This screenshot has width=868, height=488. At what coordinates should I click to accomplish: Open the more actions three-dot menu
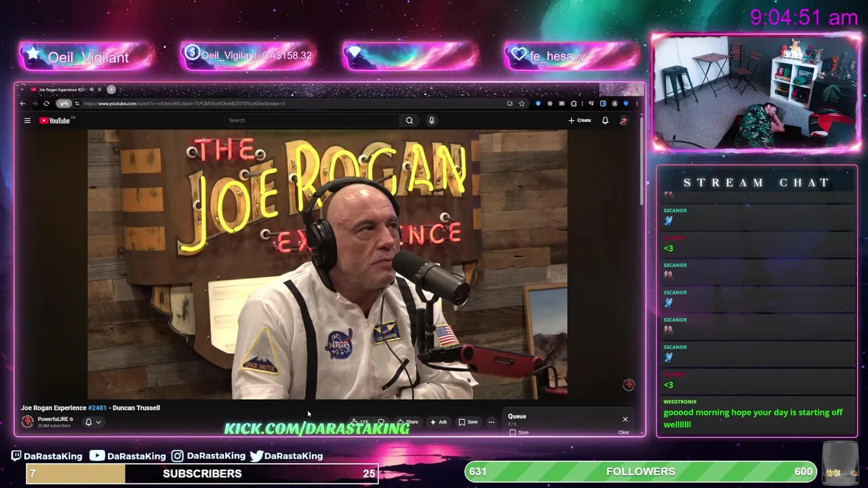tap(491, 422)
